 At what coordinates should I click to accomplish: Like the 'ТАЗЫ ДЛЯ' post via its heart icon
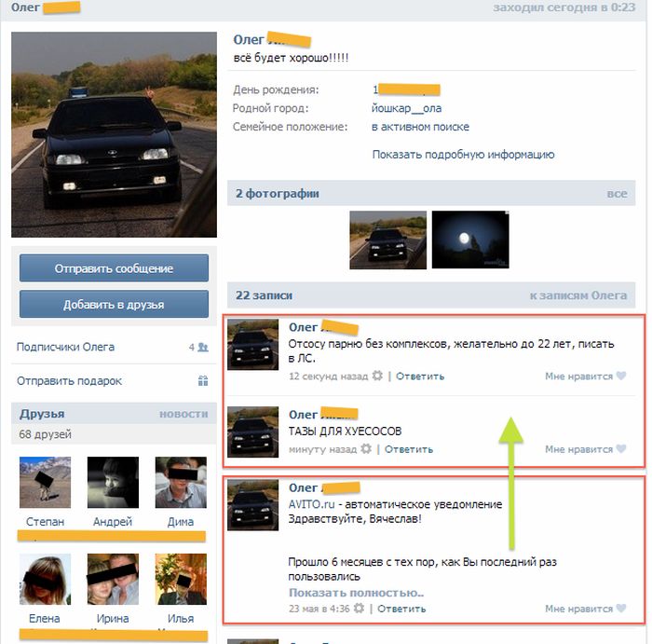click(621, 449)
